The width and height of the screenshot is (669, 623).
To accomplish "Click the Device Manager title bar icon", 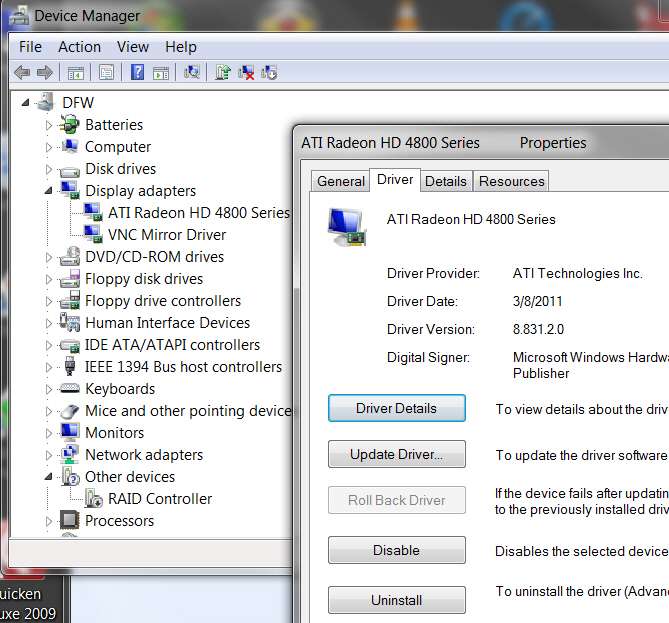I will pyautogui.click(x=19, y=16).
